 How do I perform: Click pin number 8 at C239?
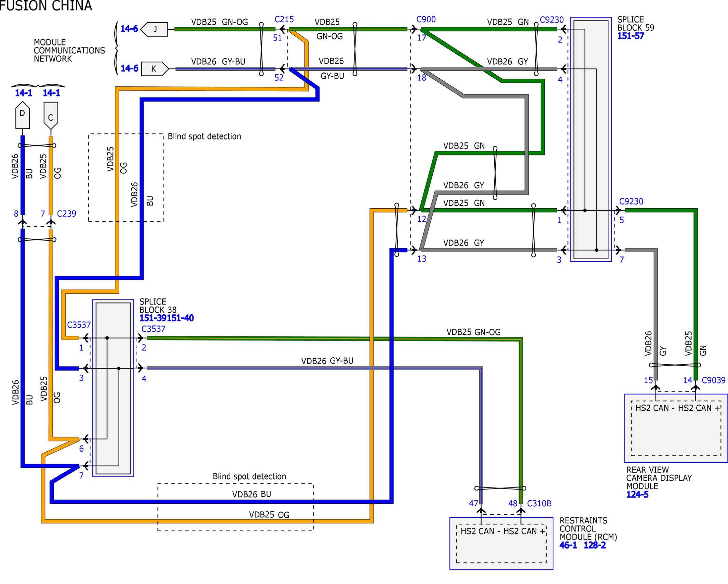point(16,214)
